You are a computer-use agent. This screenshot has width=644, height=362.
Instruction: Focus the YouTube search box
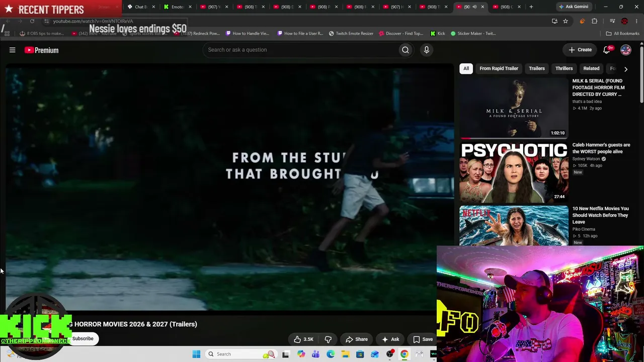tap(301, 50)
